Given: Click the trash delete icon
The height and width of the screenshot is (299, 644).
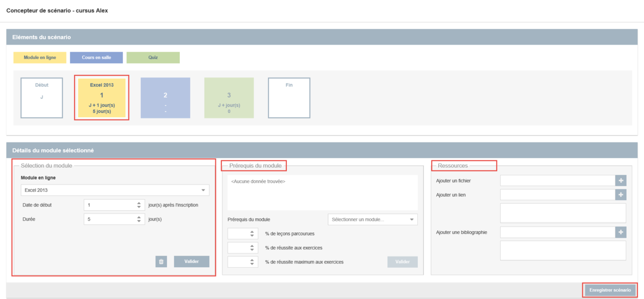Looking at the screenshot, I should (161, 261).
